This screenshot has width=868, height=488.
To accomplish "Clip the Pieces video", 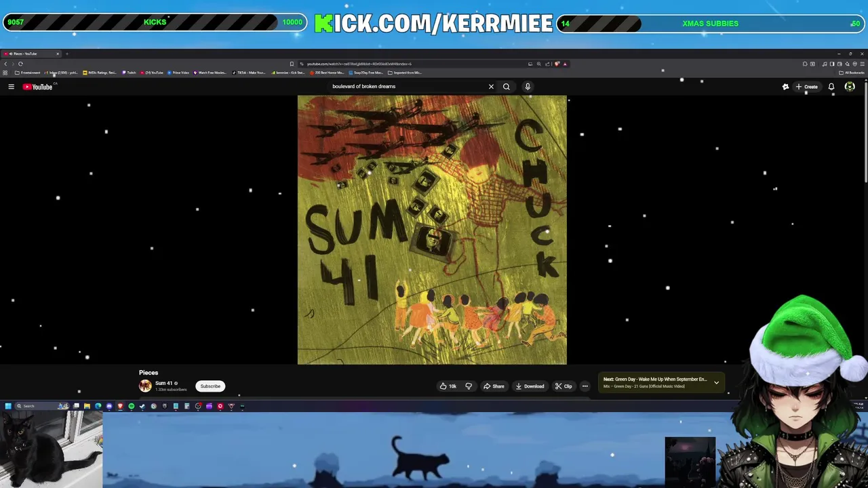I will point(564,386).
